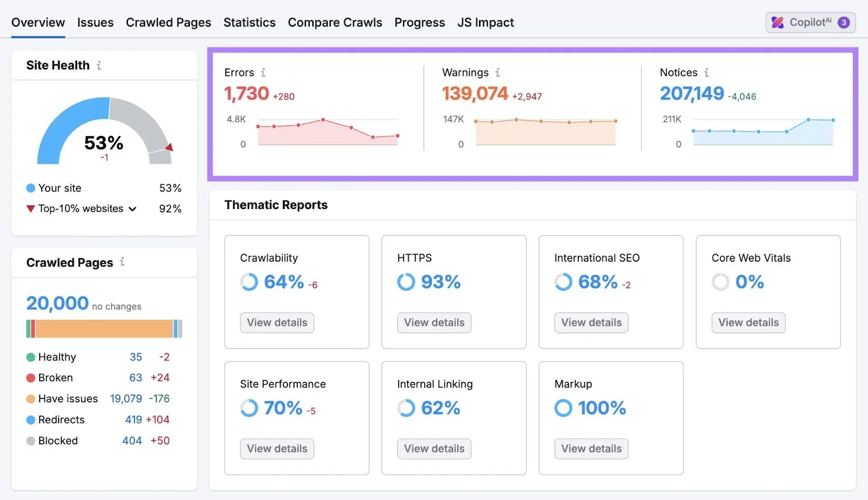Image resolution: width=868 pixels, height=500 pixels.
Task: Select the JS Impact tab
Action: [486, 22]
